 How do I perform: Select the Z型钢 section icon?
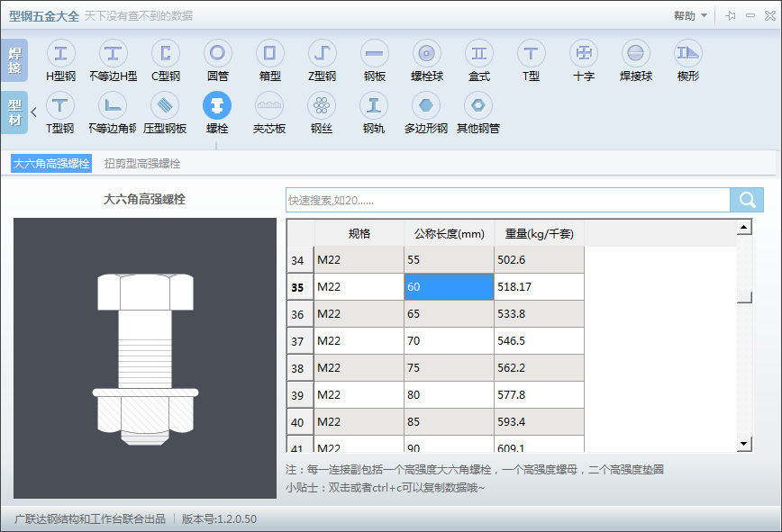tap(323, 53)
